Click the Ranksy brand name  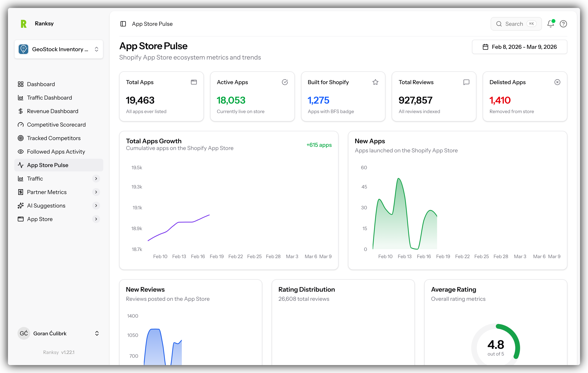pyautogui.click(x=44, y=23)
